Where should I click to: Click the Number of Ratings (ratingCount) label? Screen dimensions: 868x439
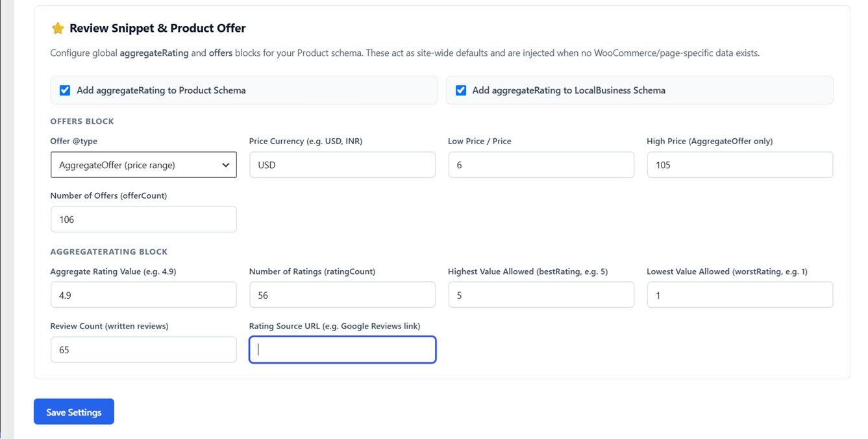[312, 271]
